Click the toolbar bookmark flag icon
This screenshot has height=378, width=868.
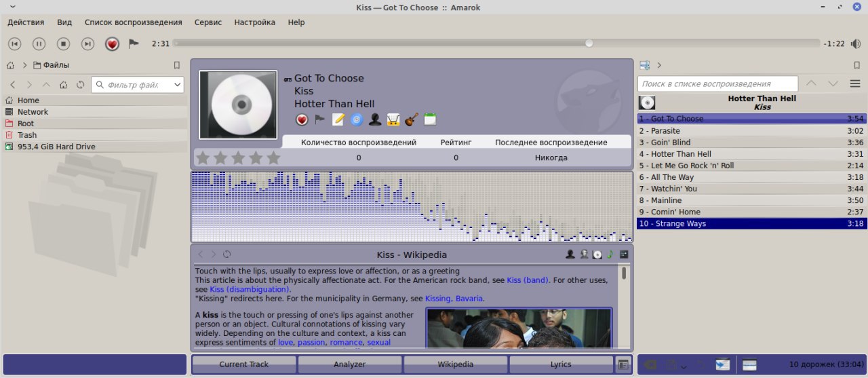[134, 43]
